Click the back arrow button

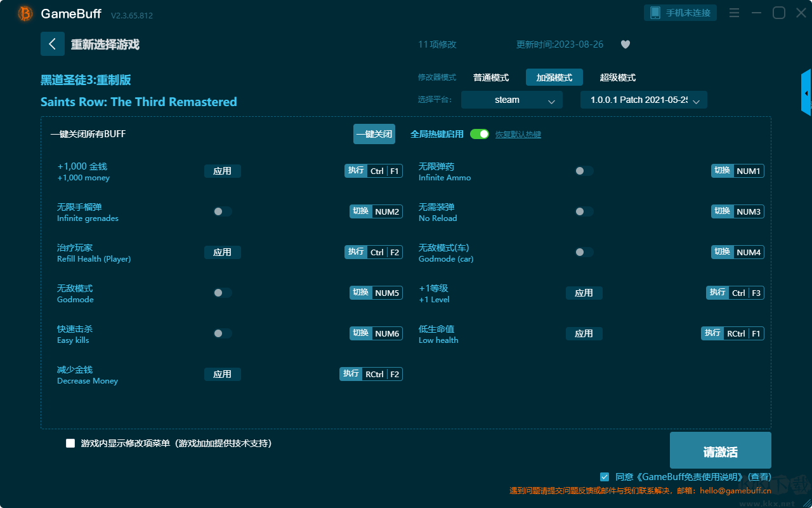53,44
